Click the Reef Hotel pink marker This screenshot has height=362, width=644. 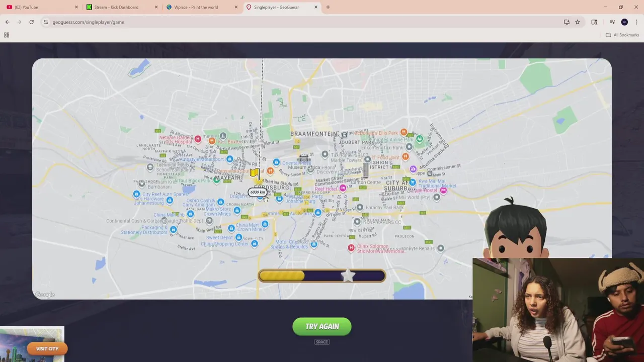point(343,188)
